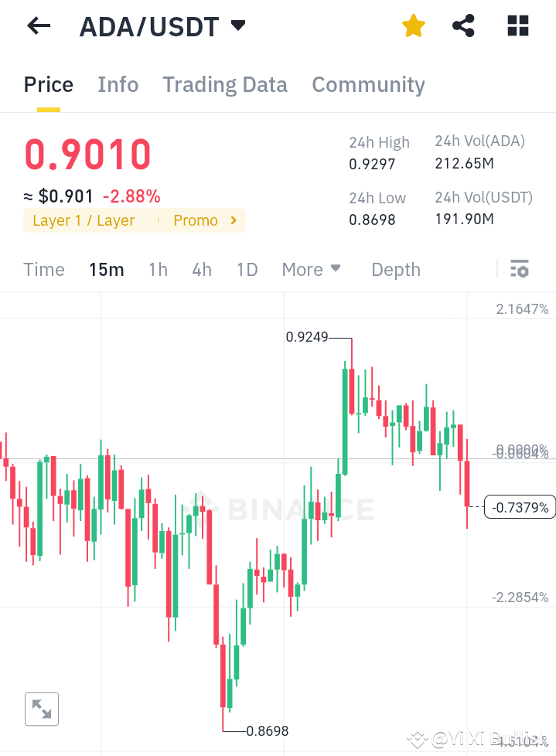This screenshot has width=556, height=756.
Task: Expand the chart to fullscreen mode
Action: 41,709
